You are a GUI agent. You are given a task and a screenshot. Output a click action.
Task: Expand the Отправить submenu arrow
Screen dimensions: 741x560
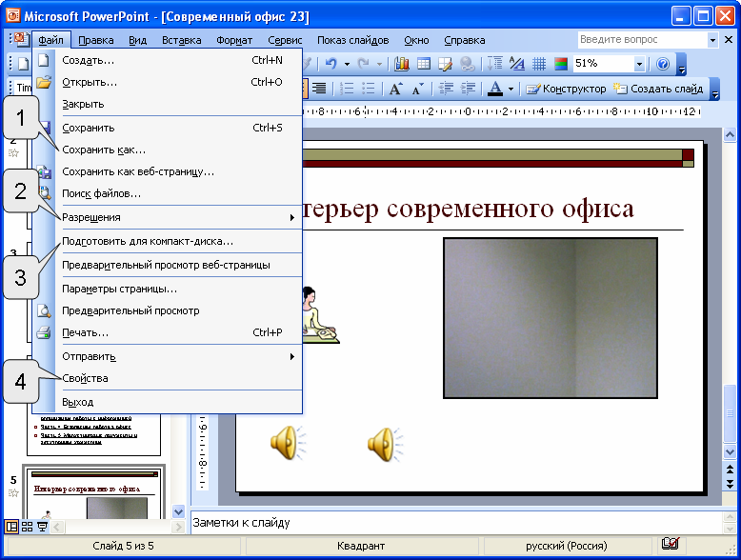click(x=292, y=356)
